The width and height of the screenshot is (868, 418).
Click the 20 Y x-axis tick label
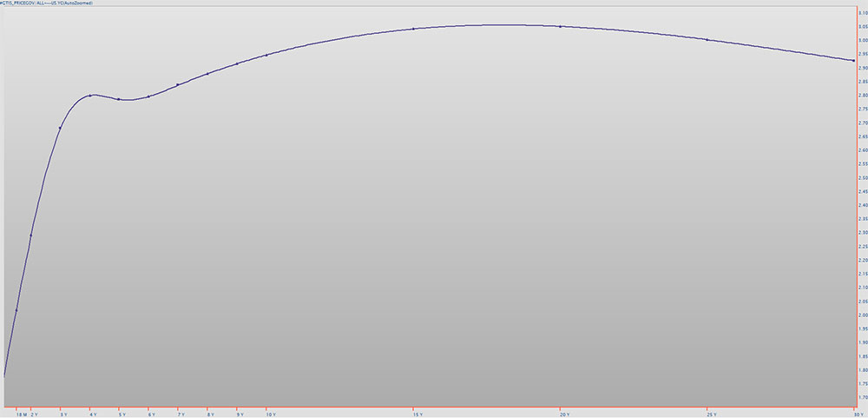(x=564, y=415)
